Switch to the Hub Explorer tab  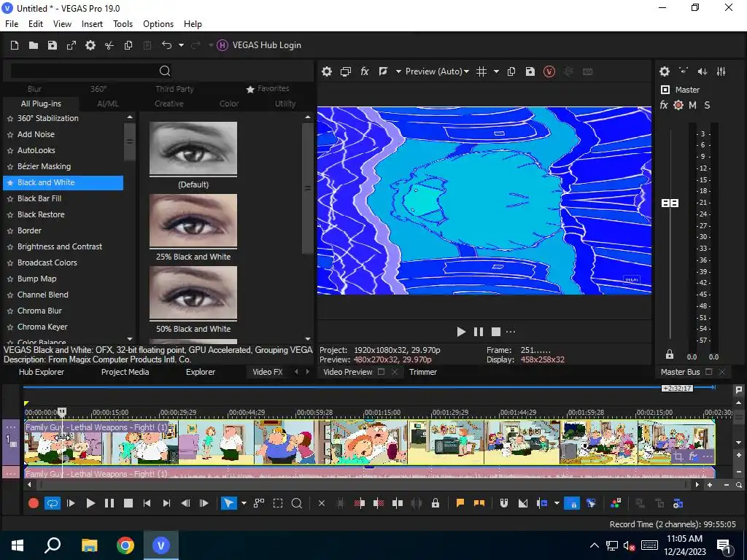click(42, 372)
